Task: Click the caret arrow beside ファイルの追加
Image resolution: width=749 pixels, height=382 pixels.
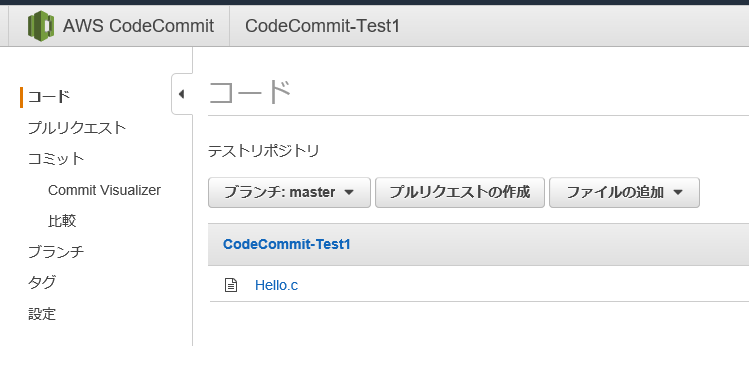Action: [678, 192]
